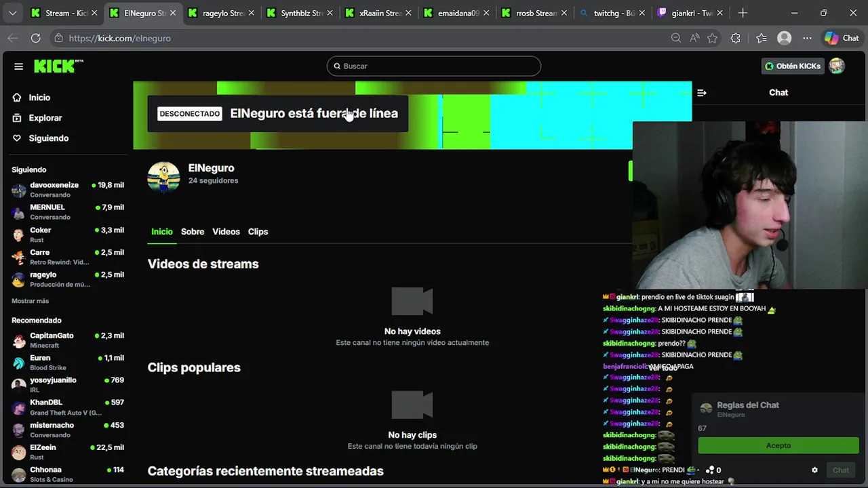Click the KhanDBL channel avatar
This screenshot has height=488, width=868.
point(19,407)
